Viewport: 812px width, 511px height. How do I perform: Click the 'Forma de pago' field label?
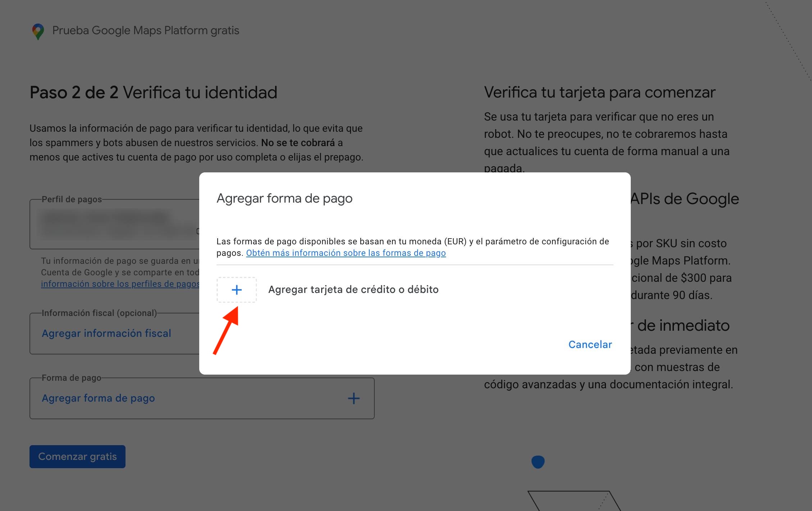(72, 378)
